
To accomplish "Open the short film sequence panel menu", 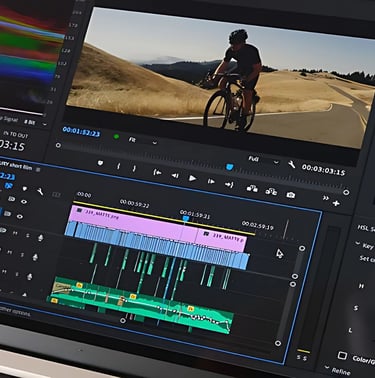I will tap(38, 170).
